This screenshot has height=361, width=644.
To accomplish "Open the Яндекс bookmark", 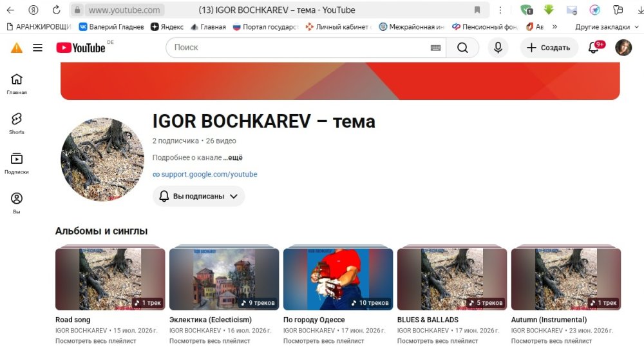I will (167, 26).
